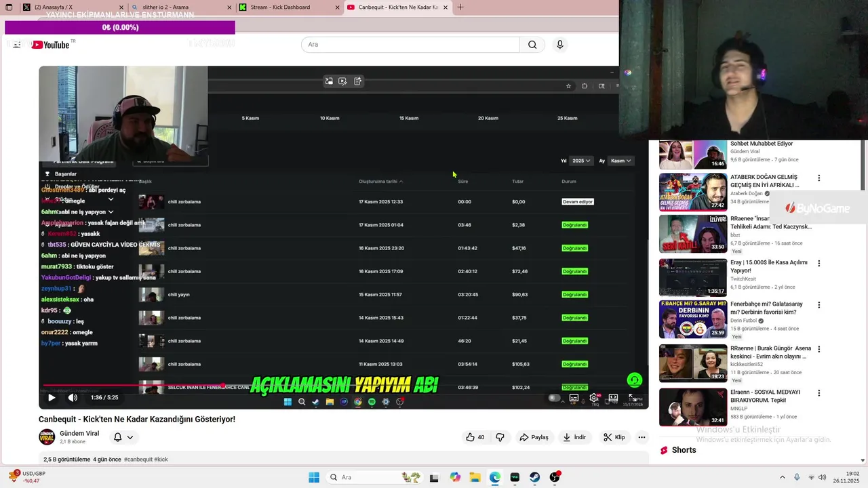The image size is (868, 488).
Task: Open the player settings gear
Action: point(594,398)
